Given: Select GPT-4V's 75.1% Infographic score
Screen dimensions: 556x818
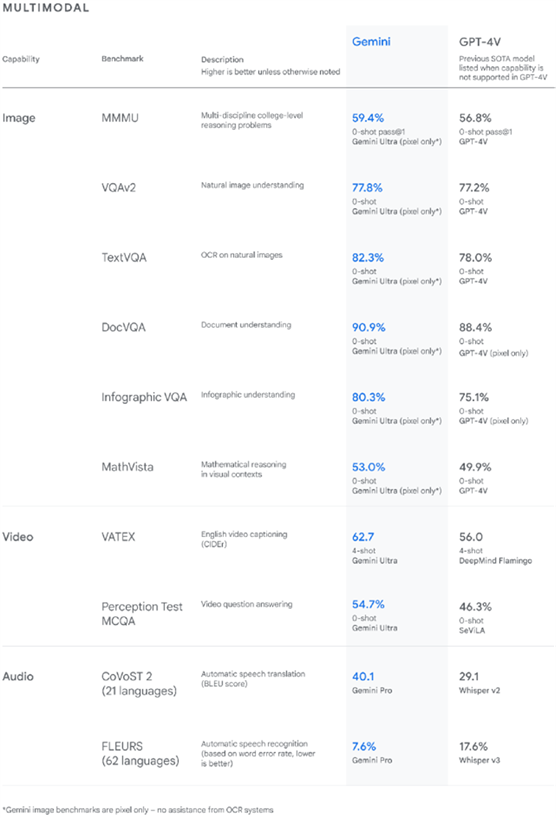Looking at the screenshot, I should [x=474, y=398].
